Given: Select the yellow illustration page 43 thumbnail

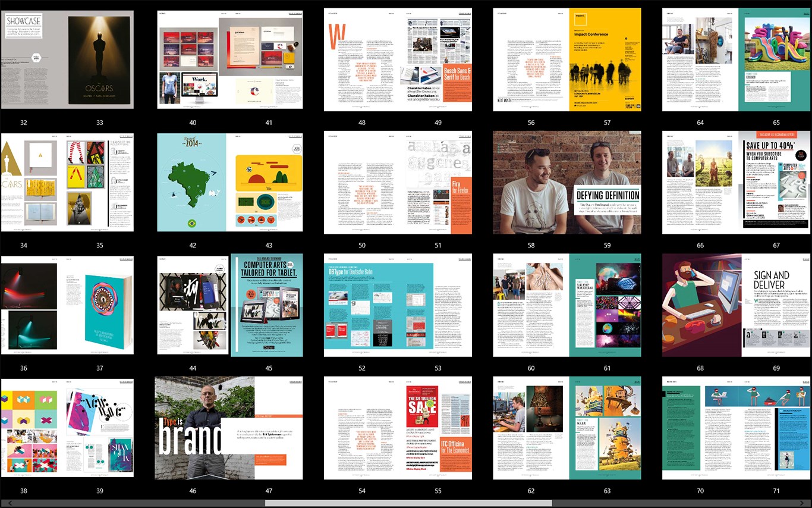Looking at the screenshot, I should (x=265, y=182).
